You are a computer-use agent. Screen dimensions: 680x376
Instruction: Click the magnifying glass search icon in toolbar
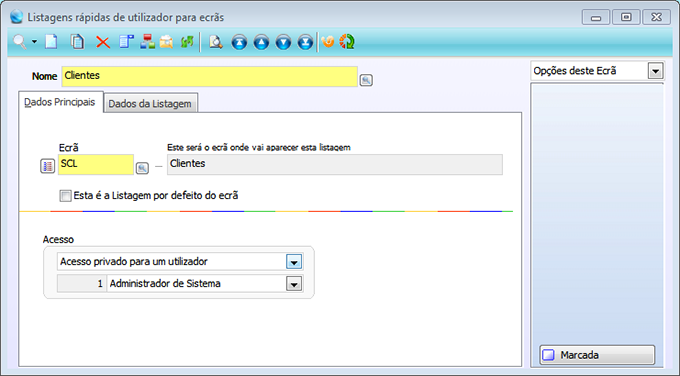click(x=20, y=42)
